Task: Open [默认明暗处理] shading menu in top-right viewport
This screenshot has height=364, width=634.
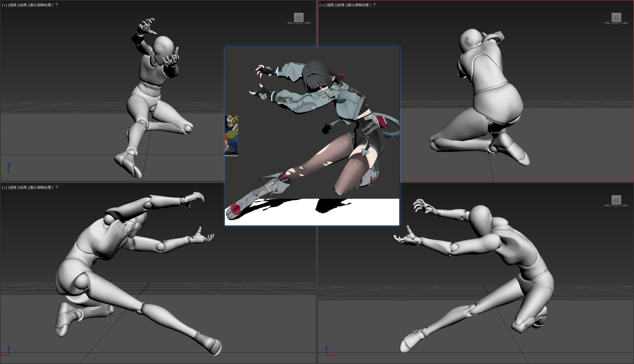Action: (x=359, y=5)
